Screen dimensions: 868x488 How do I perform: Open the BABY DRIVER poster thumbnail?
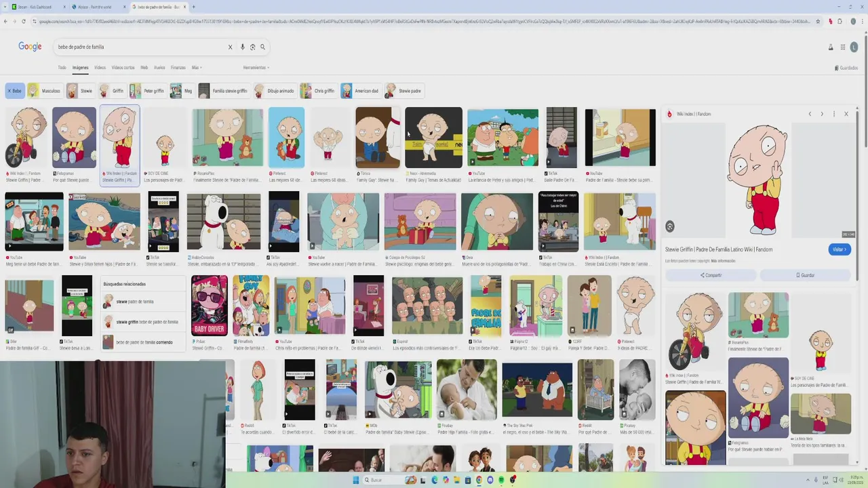pyautogui.click(x=209, y=306)
